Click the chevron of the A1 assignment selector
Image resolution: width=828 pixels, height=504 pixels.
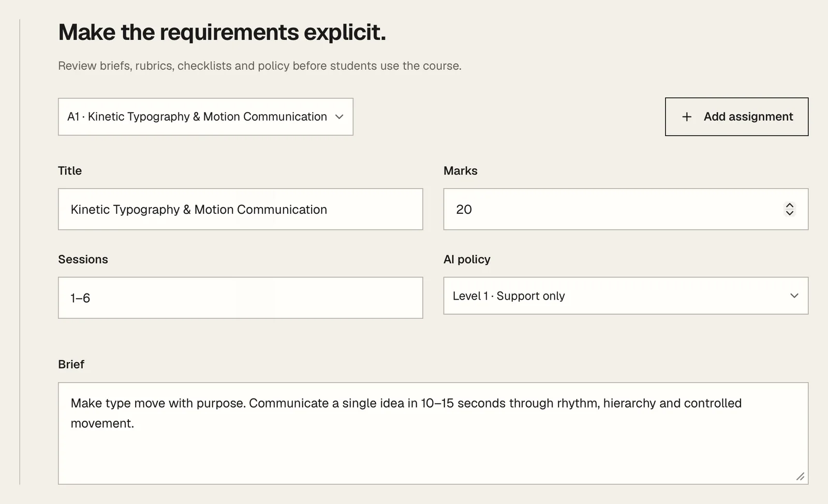point(339,117)
